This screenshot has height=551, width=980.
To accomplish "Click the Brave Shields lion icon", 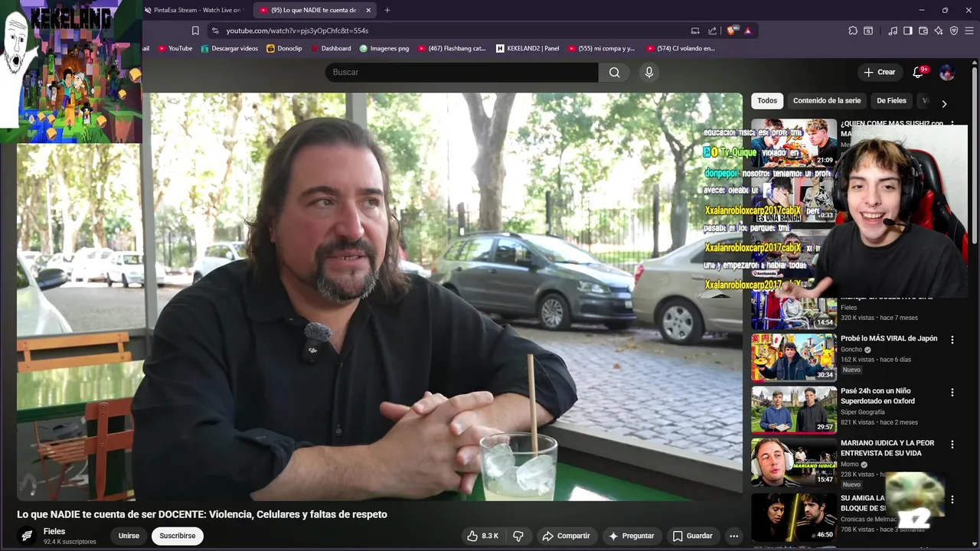I will [732, 31].
